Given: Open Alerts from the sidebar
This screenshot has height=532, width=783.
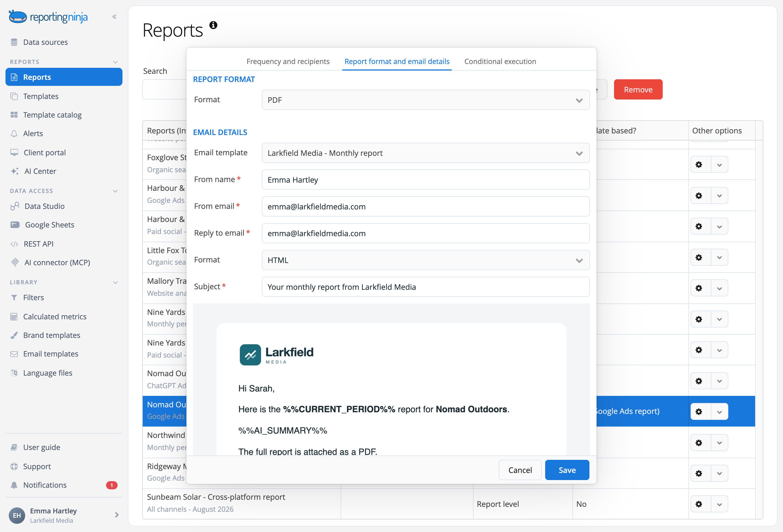Looking at the screenshot, I should coord(33,133).
